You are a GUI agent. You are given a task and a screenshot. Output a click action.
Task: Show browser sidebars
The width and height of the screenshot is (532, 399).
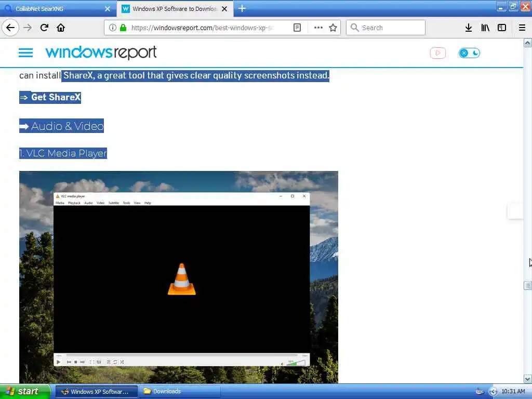pos(502,28)
